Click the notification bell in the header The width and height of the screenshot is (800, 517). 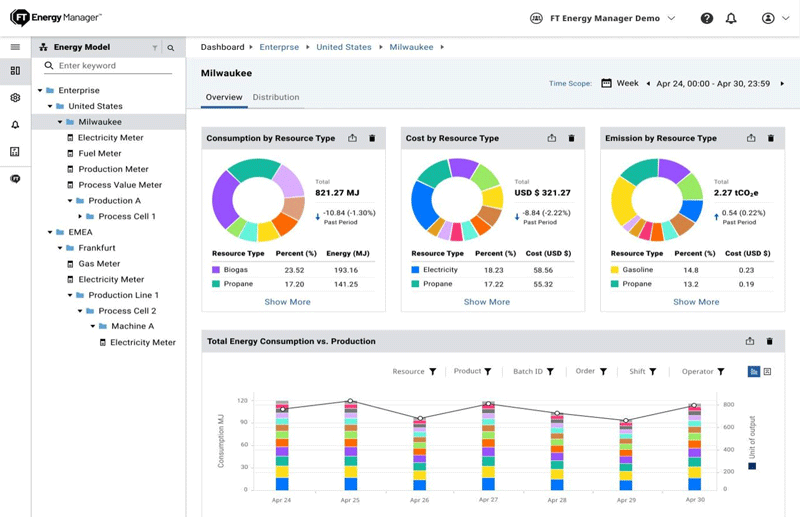(731, 18)
